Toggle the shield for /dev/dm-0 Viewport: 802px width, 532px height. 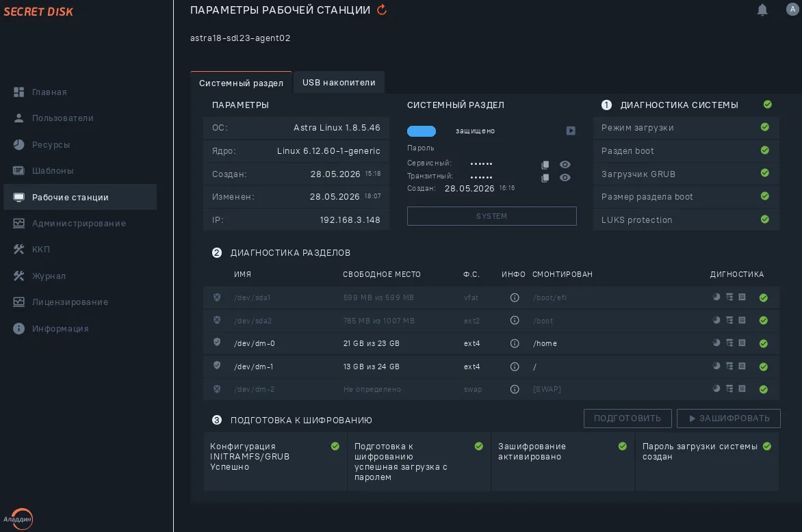point(217,343)
